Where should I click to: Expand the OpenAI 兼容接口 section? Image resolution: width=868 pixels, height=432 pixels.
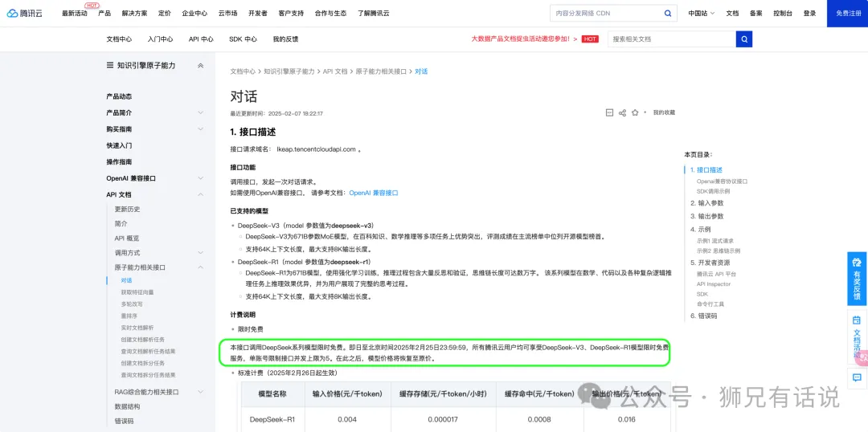200,179
